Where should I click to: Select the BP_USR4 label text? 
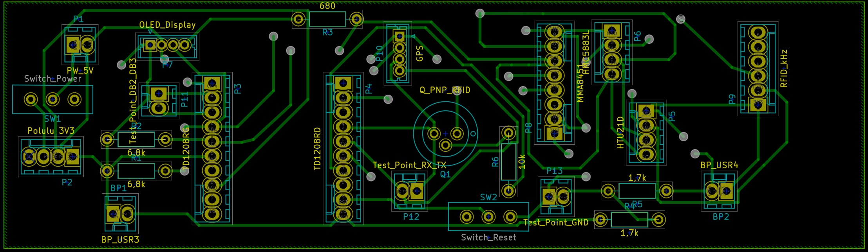coord(719,166)
